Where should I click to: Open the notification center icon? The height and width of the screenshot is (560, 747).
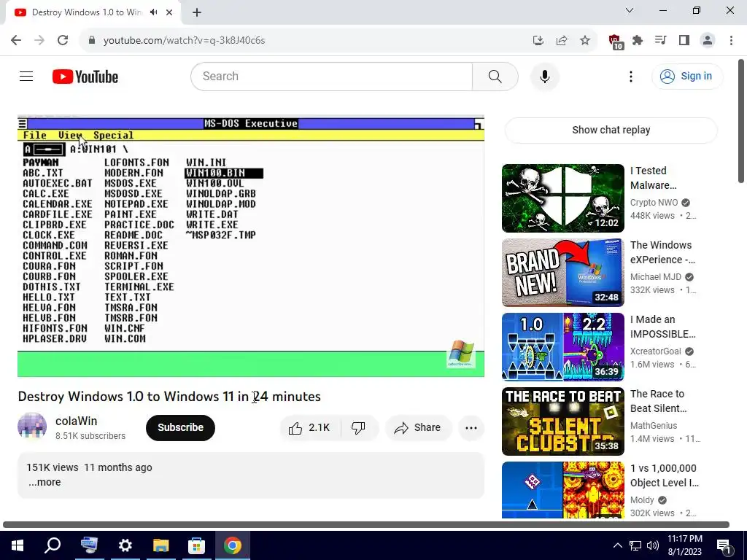pyautogui.click(x=724, y=545)
